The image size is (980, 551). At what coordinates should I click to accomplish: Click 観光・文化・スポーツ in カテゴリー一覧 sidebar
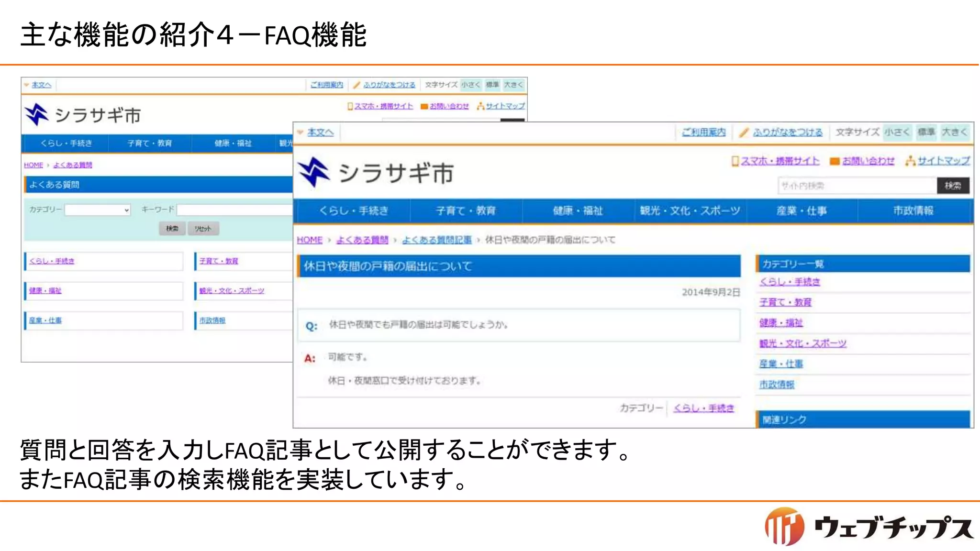coord(803,343)
